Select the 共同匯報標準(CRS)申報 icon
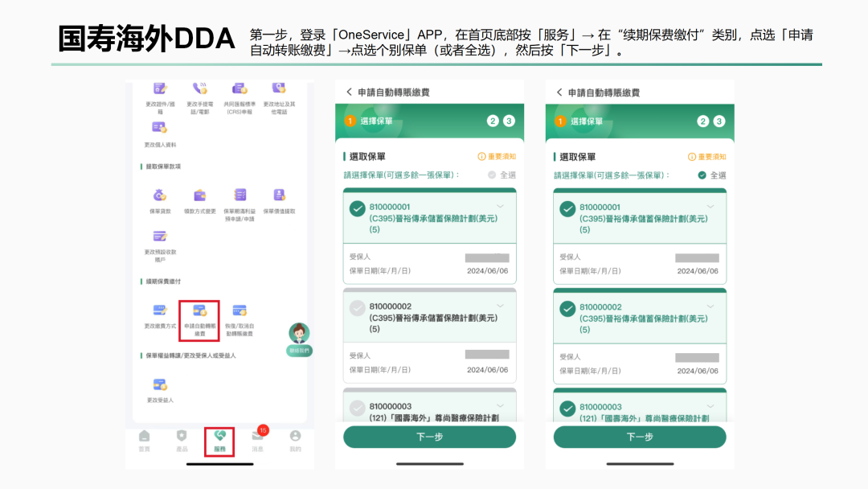The height and width of the screenshot is (489, 868). point(240,88)
